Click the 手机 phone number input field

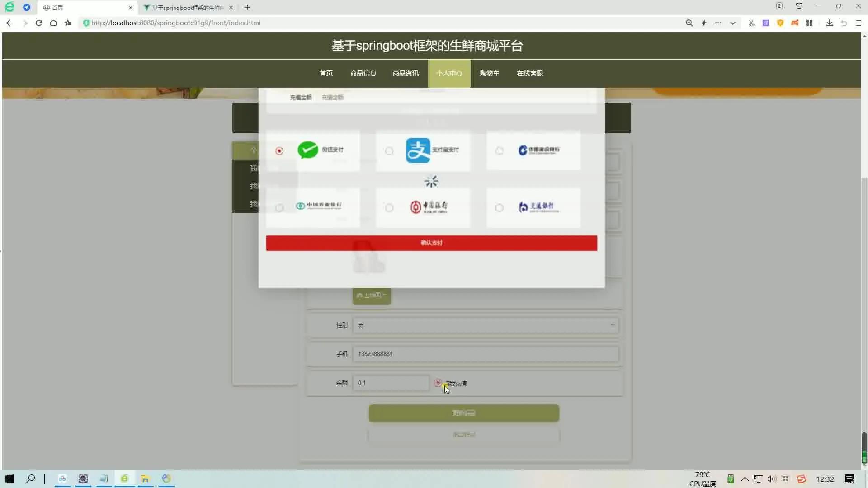coord(485,354)
